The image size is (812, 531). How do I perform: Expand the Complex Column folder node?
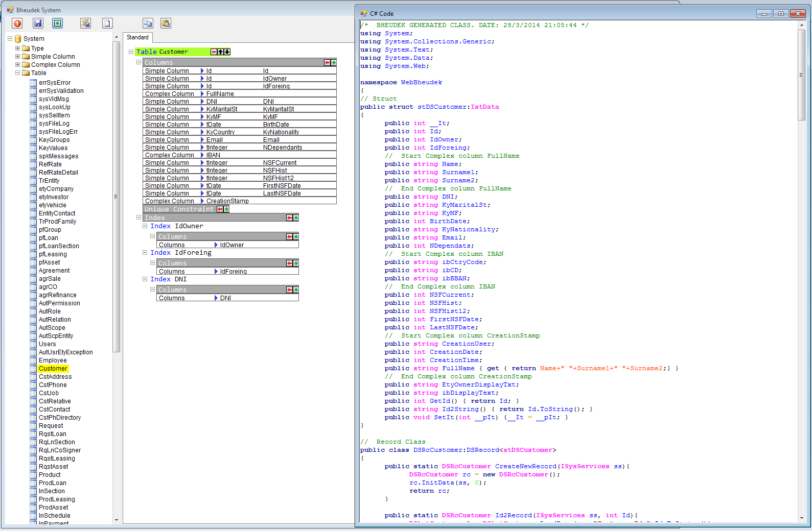point(17,65)
